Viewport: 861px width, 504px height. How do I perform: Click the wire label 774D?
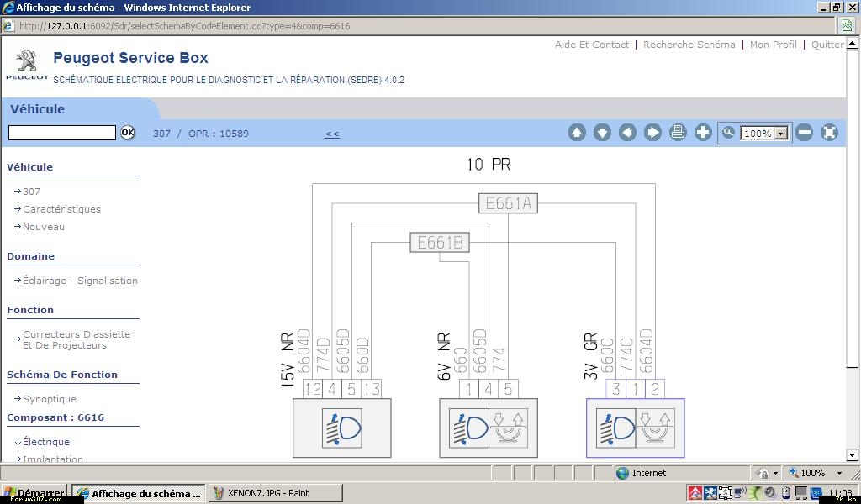[324, 356]
